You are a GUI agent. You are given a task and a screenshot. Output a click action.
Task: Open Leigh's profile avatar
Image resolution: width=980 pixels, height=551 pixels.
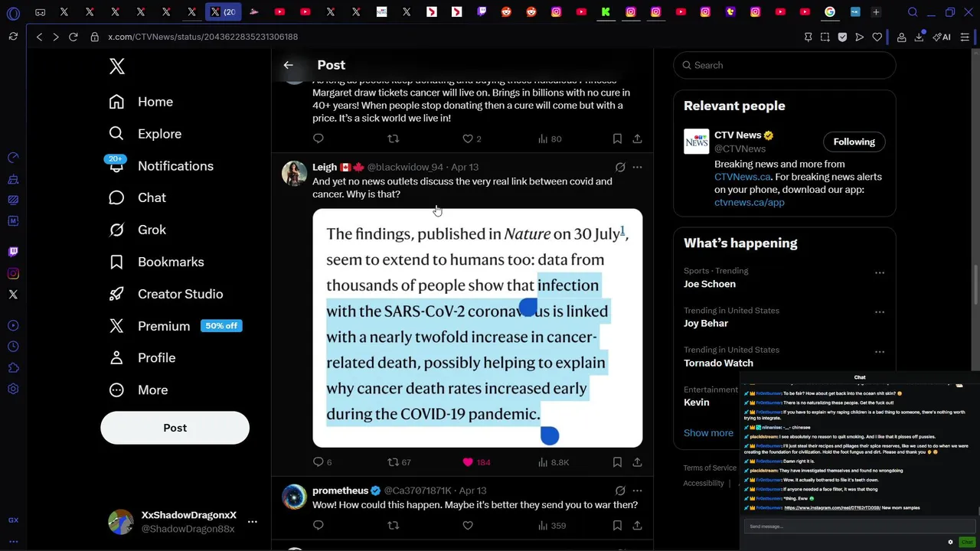coord(294,174)
